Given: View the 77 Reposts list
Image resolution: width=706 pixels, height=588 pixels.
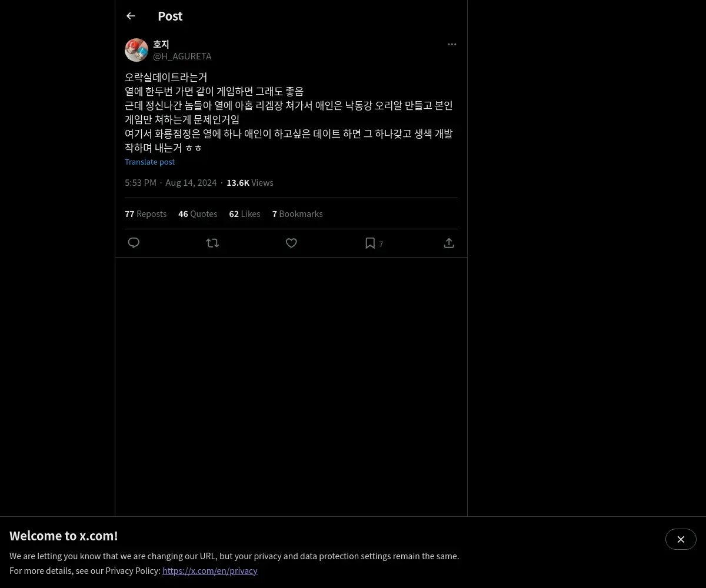Looking at the screenshot, I should click(145, 213).
